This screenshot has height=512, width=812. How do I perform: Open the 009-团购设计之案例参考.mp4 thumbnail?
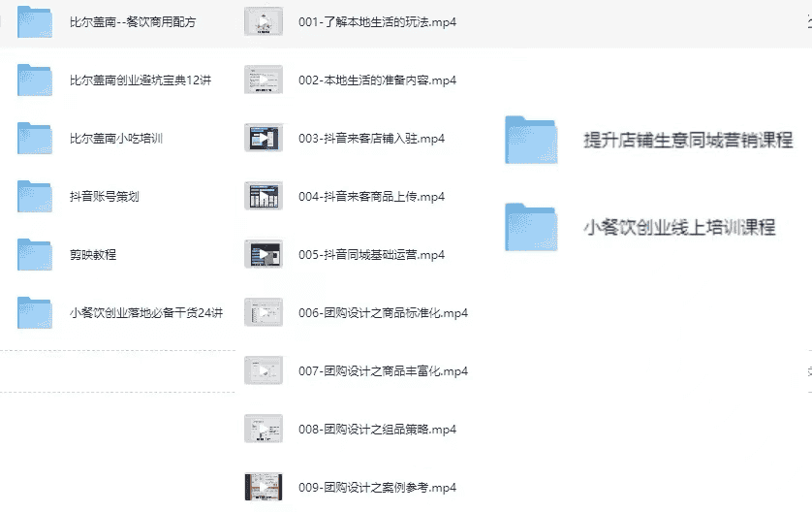(x=264, y=487)
